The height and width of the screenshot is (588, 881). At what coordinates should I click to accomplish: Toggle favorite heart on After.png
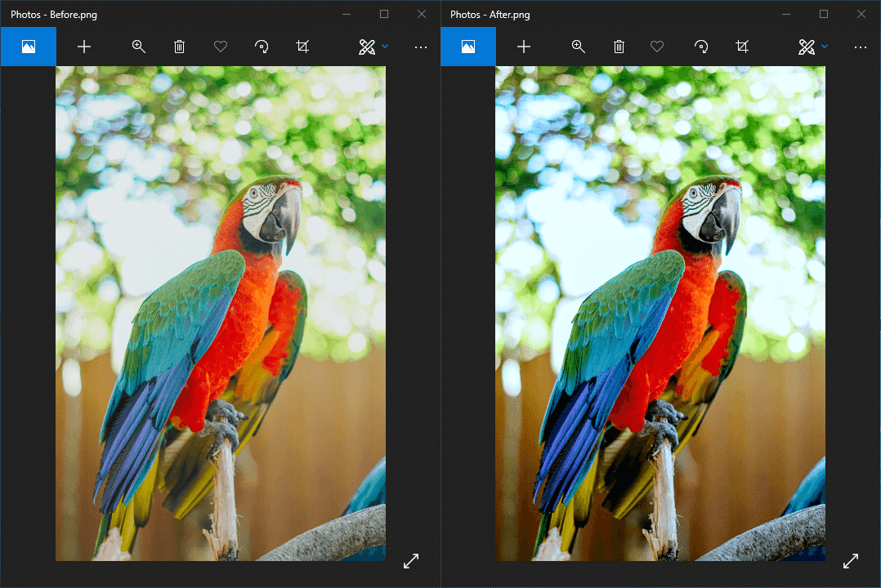click(x=657, y=47)
